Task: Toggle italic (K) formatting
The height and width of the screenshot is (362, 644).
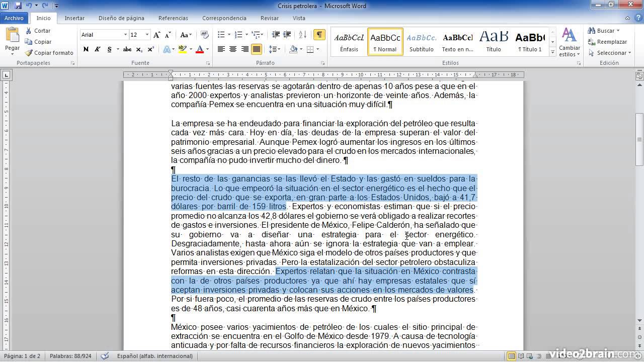Action: click(x=97, y=49)
